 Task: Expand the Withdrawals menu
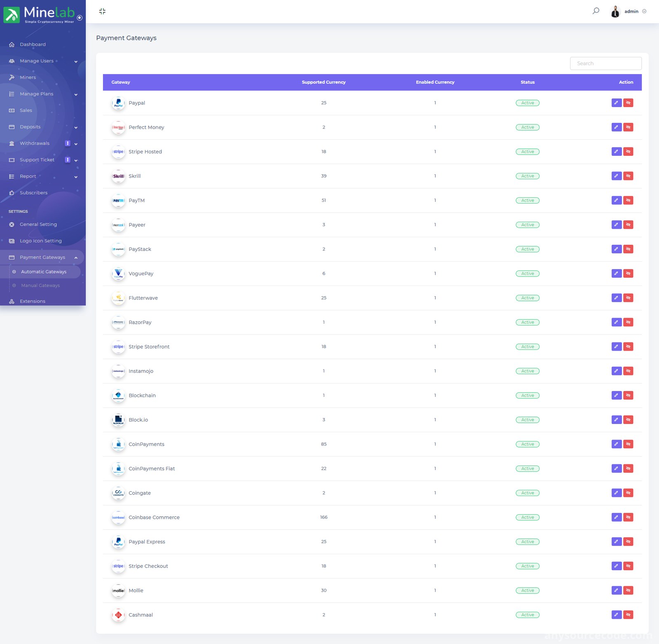43,143
